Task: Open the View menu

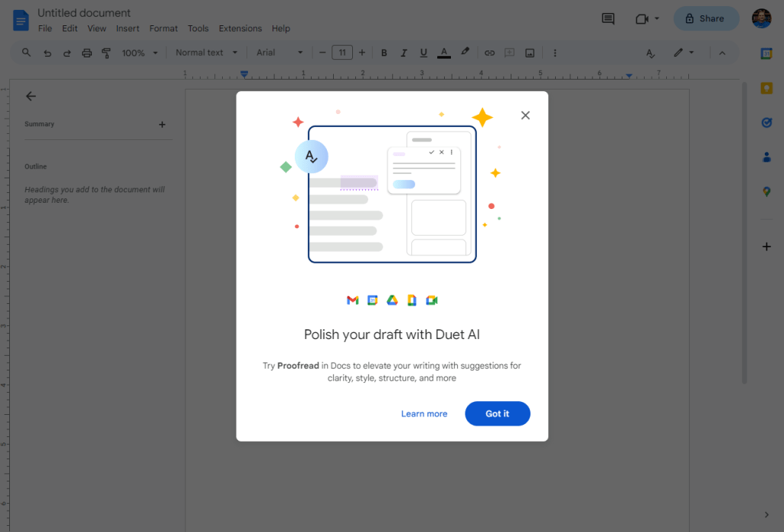Action: point(96,28)
